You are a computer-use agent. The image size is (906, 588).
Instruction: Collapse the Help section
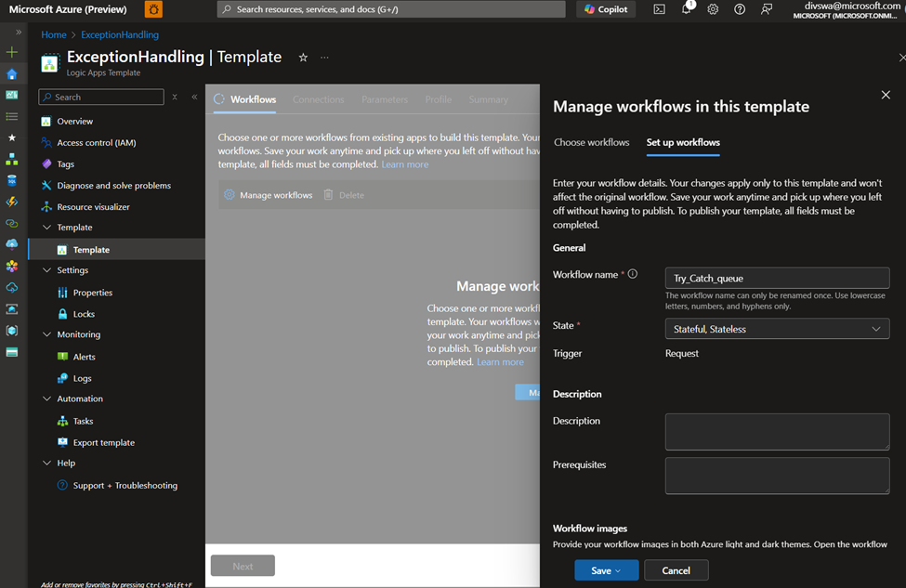coord(46,464)
